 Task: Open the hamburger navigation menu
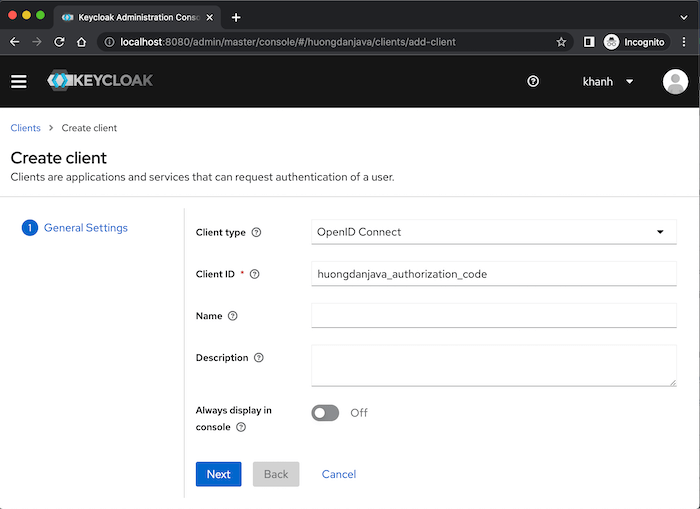[19, 81]
